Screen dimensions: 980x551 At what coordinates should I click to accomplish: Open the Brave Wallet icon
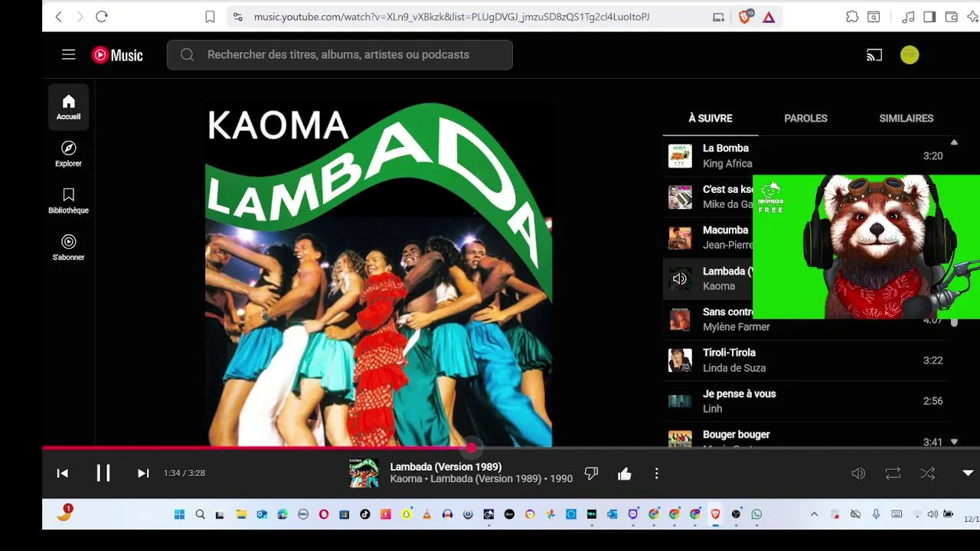click(x=951, y=17)
